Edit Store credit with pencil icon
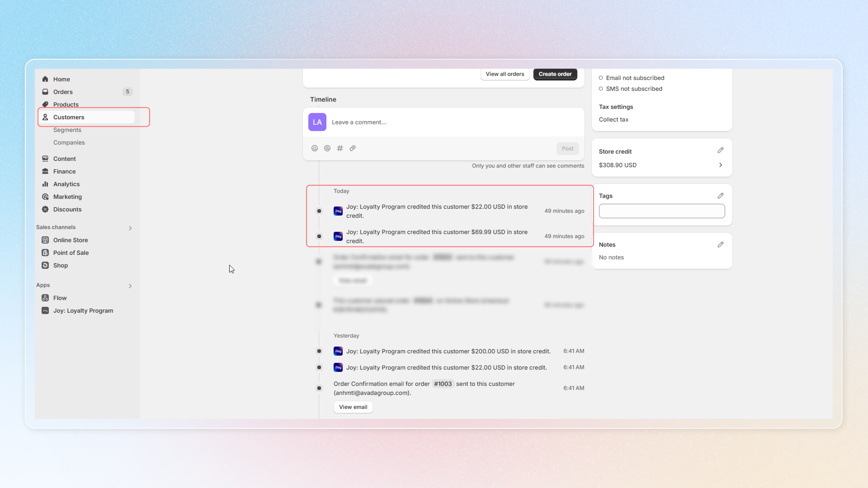 pyautogui.click(x=720, y=150)
